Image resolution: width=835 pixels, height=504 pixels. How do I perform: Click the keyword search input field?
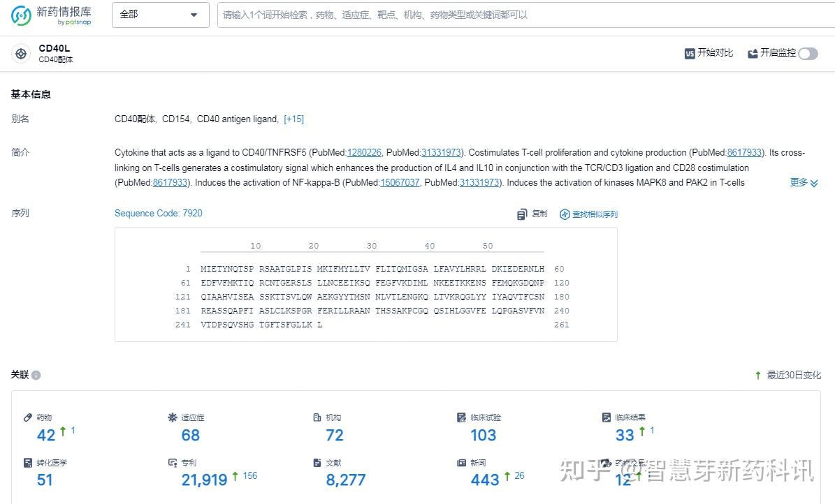pyautogui.click(x=419, y=15)
